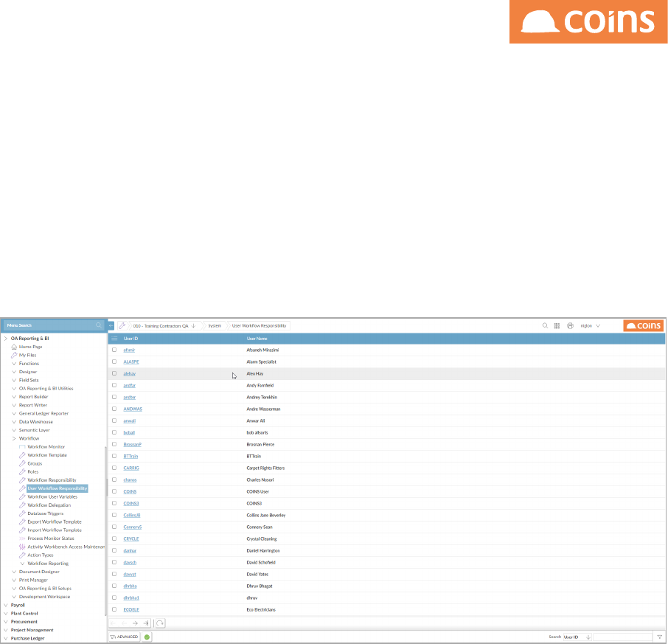Jump to the last page arrow
Viewport: 668px width, 644px height.
click(x=146, y=623)
